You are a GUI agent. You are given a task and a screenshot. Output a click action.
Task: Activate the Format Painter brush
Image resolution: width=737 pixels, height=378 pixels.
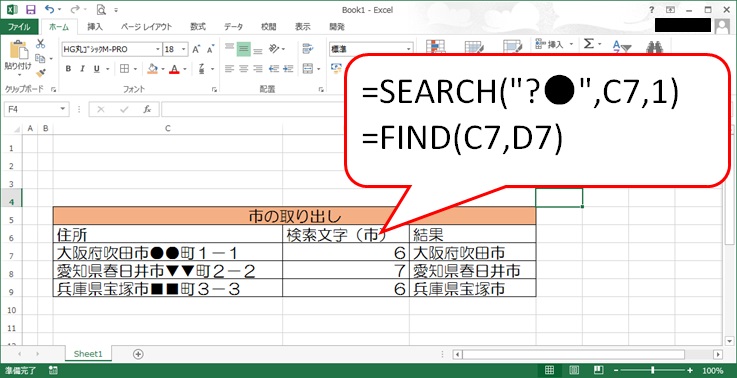coord(40,73)
